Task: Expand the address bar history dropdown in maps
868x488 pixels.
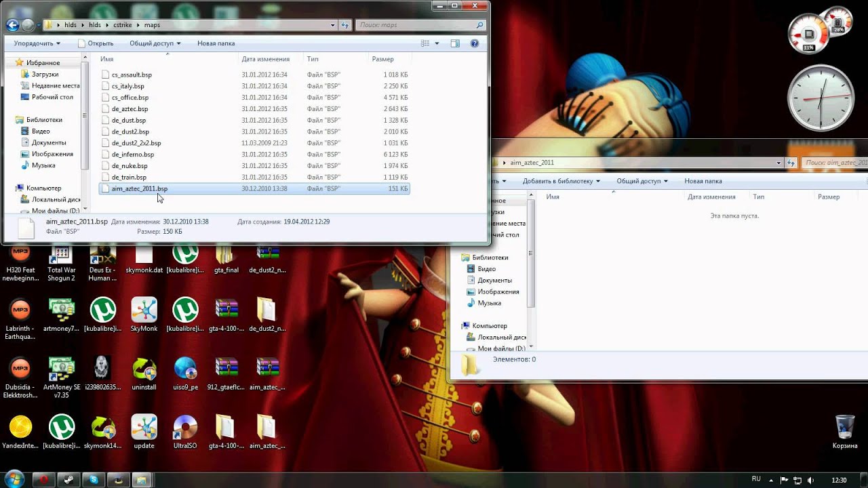Action: click(x=333, y=25)
